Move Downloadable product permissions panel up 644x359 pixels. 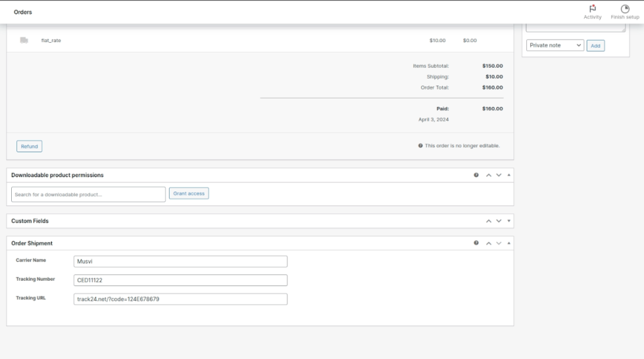click(x=488, y=175)
